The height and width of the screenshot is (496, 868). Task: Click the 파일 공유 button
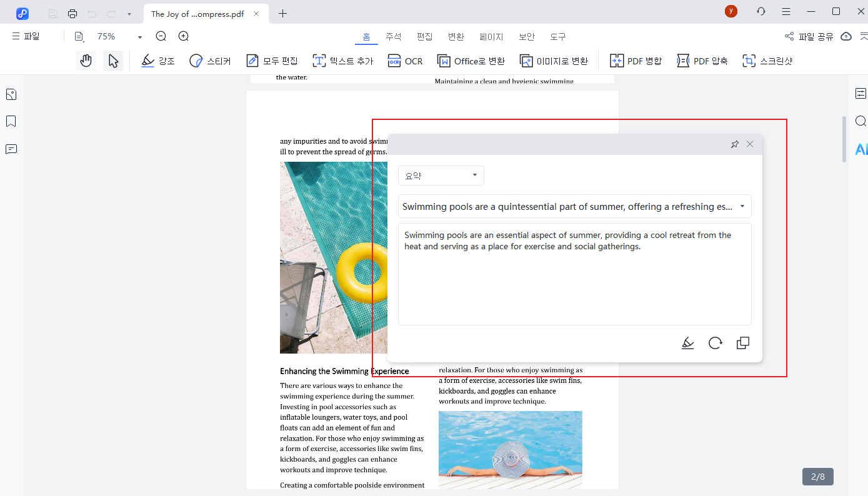[x=809, y=37]
